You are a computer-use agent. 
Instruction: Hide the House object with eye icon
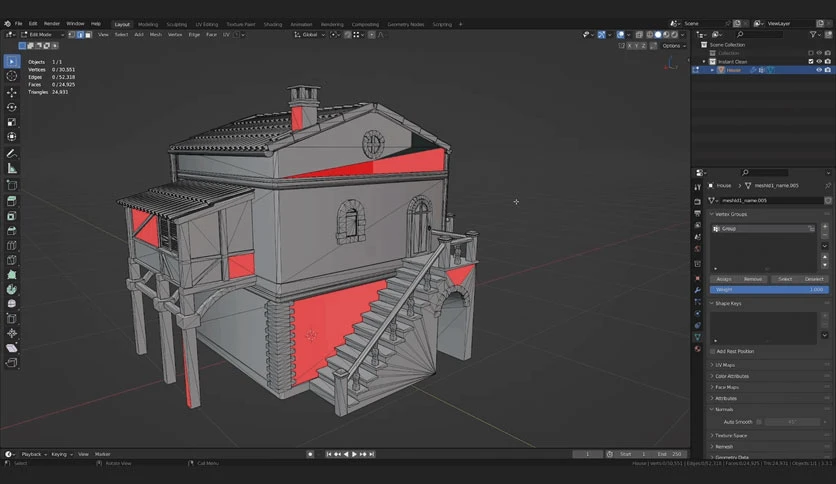click(819, 70)
